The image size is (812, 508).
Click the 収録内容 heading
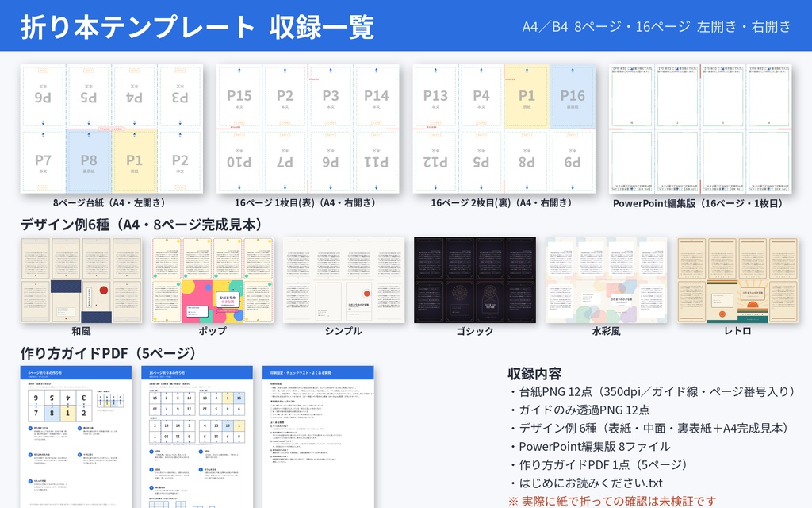pos(534,375)
